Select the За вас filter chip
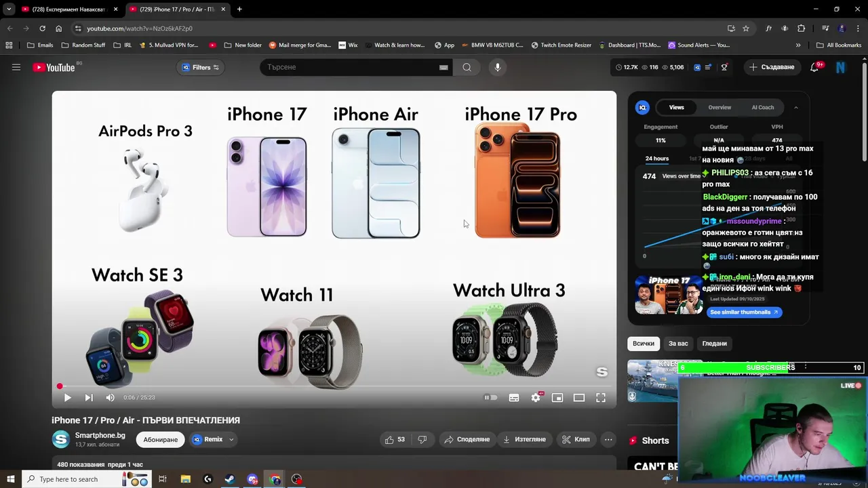 tap(678, 344)
